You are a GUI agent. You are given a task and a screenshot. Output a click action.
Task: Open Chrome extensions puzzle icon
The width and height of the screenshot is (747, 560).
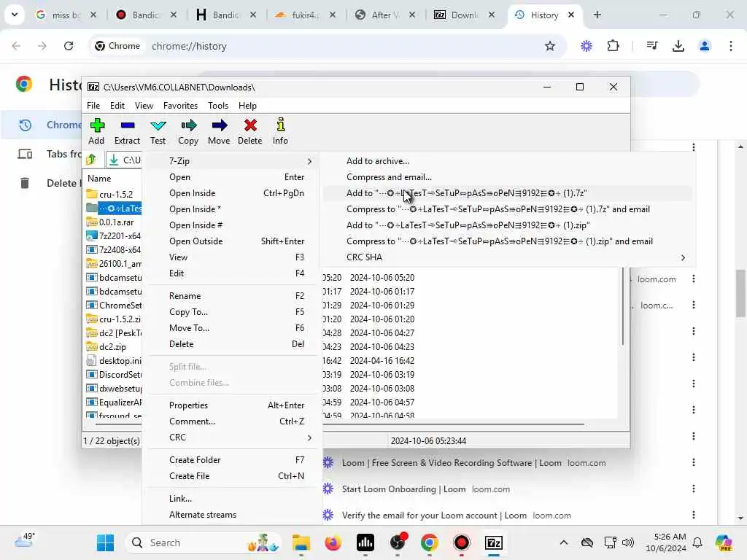pos(613,46)
